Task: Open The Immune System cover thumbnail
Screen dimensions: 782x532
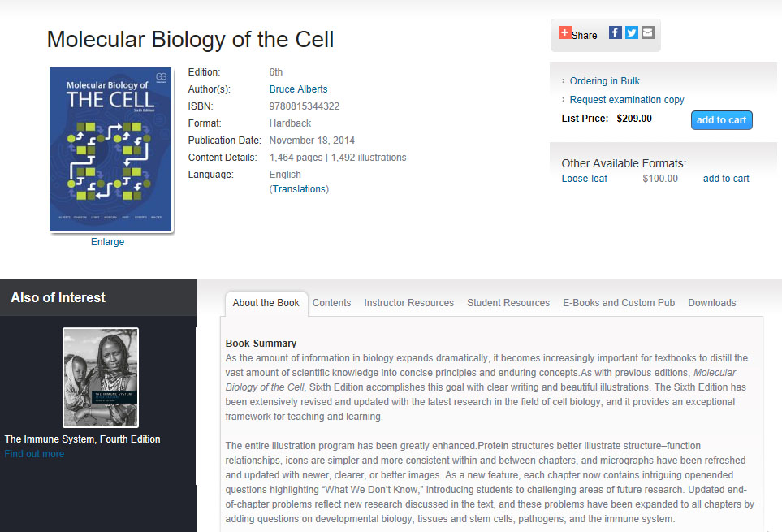Action: [101, 377]
